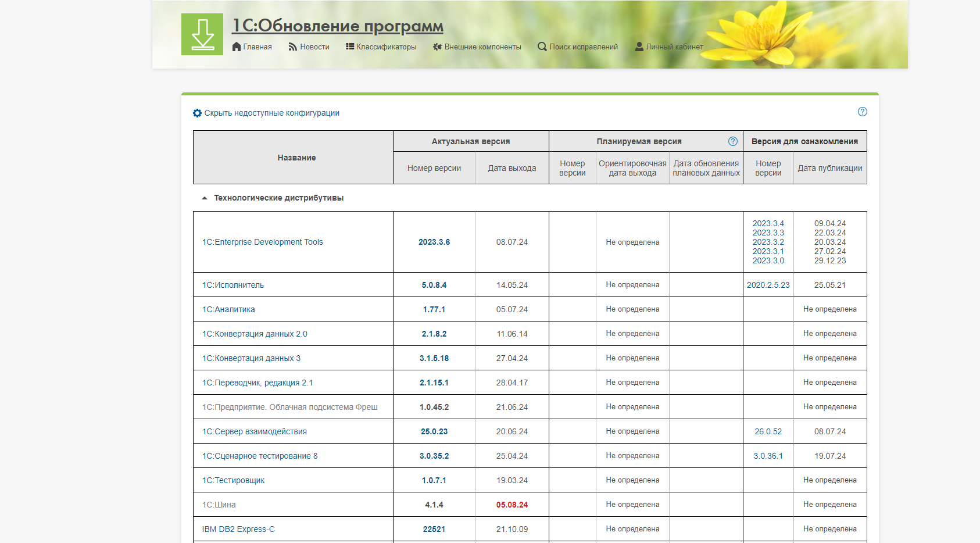Open the help icon at panel top right
Image resolution: width=980 pixels, height=543 pixels.
pyautogui.click(x=863, y=112)
